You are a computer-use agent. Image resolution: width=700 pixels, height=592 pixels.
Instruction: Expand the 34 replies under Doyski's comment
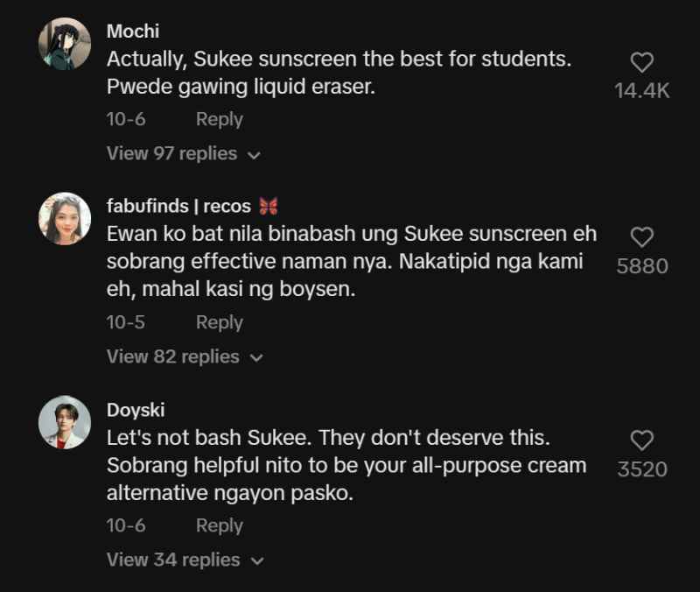coord(171,560)
